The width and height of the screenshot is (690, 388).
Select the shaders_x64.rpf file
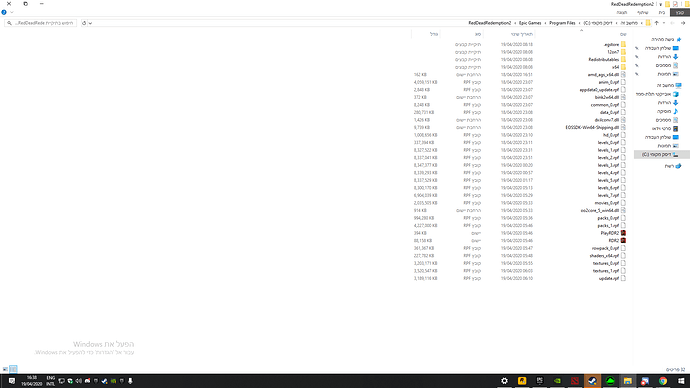point(607,256)
